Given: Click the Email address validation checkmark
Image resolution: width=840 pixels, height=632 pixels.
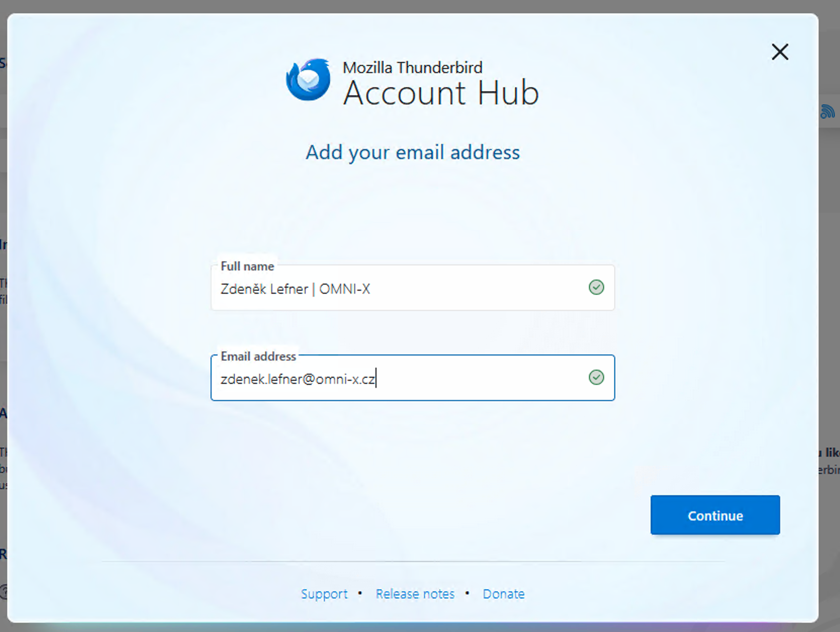Looking at the screenshot, I should click(596, 378).
